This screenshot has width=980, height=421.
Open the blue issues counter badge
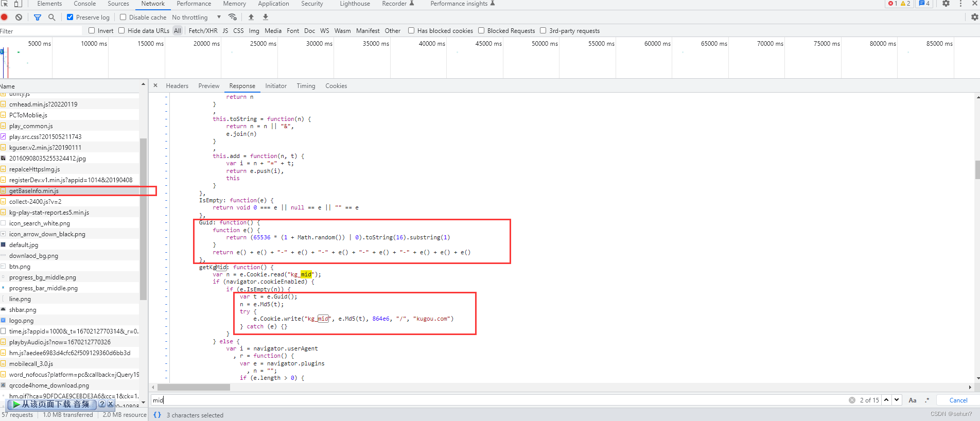[x=924, y=4]
